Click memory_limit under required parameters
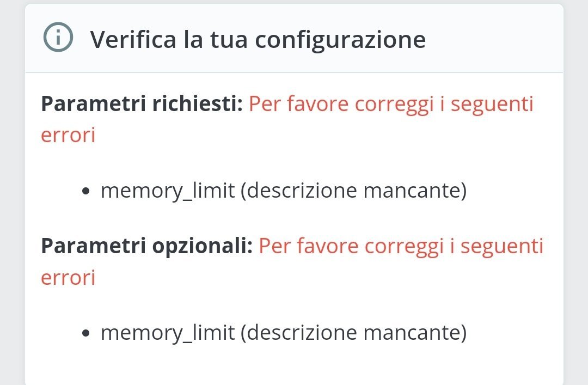This screenshot has width=588, height=385. [168, 191]
